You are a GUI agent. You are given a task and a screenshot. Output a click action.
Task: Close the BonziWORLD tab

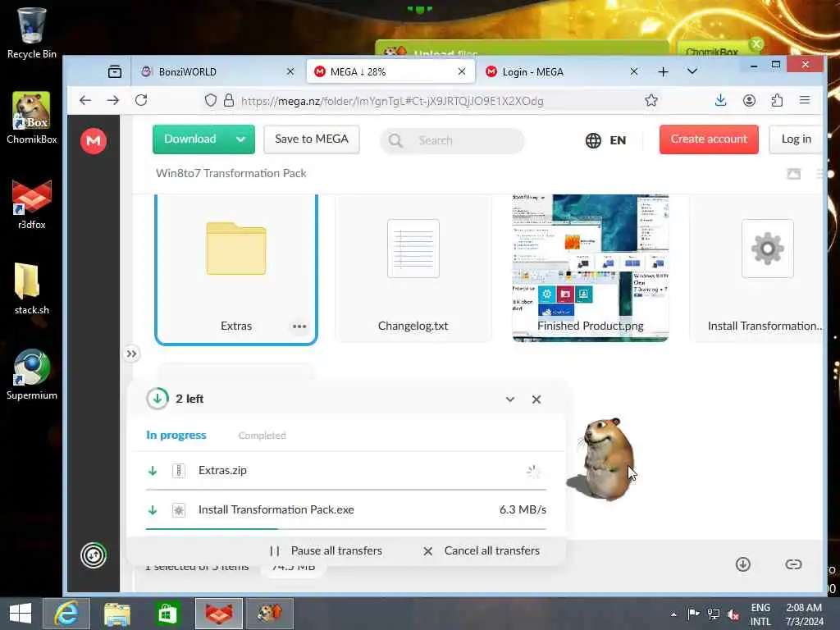(x=290, y=71)
